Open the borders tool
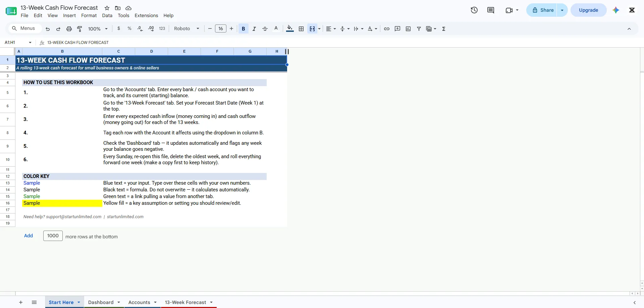Image resolution: width=644 pixels, height=308 pixels. tap(301, 29)
